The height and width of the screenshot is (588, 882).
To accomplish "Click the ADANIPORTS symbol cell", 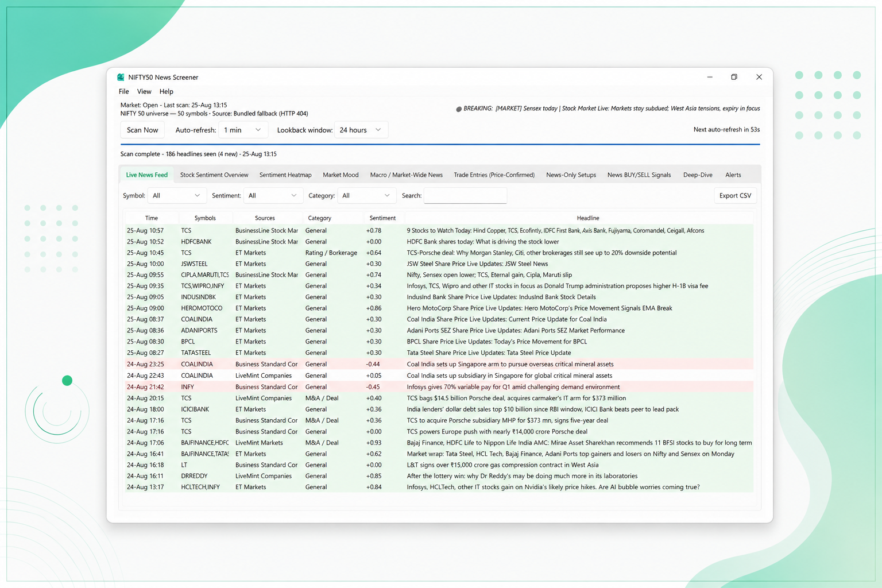I will tap(199, 331).
